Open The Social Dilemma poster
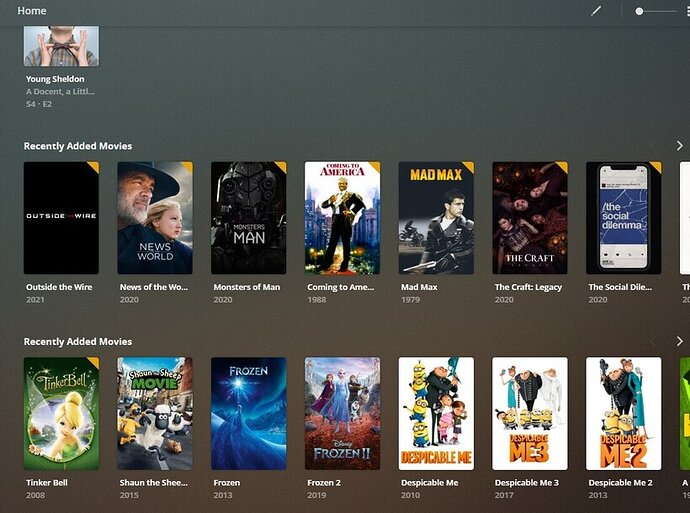 coord(624,218)
